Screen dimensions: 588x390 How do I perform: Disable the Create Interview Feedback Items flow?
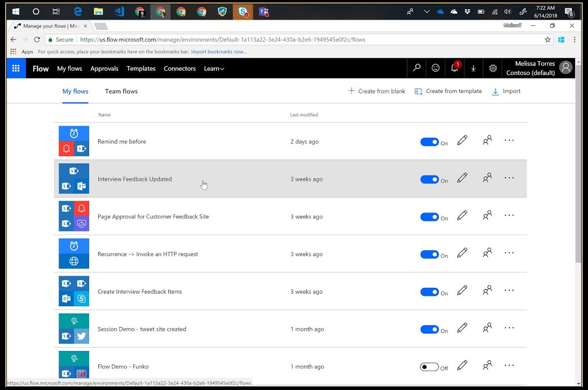pyautogui.click(x=430, y=292)
